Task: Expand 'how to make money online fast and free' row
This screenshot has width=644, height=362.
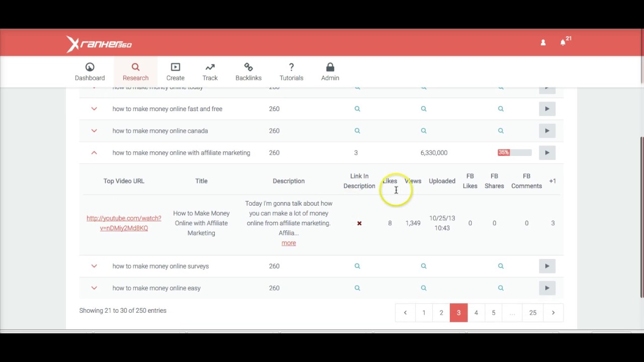Action: point(94,109)
